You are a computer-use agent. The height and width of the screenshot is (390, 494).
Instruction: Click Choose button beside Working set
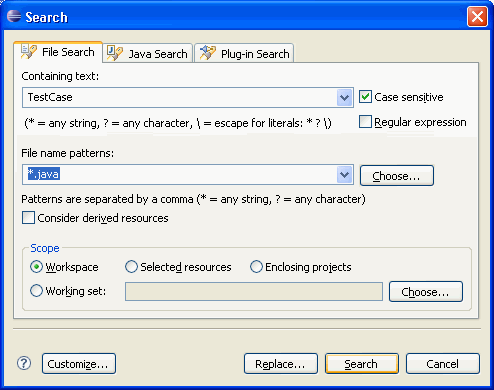426,292
